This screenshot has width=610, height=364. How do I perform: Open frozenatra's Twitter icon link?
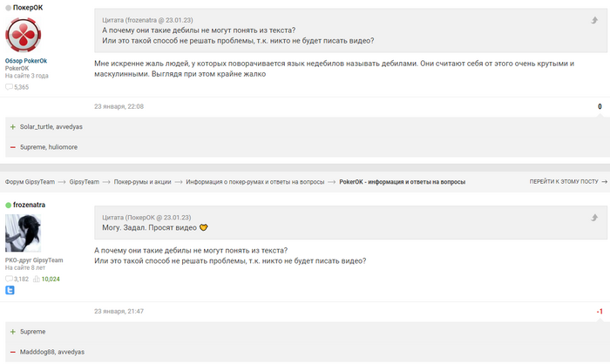click(x=10, y=290)
